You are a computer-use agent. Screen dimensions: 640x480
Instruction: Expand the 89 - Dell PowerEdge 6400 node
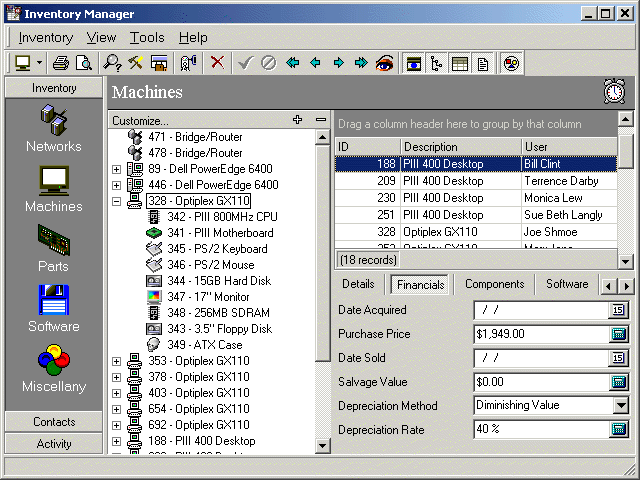116,169
